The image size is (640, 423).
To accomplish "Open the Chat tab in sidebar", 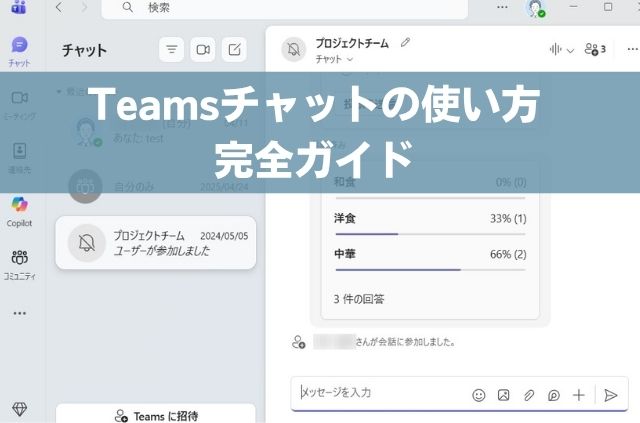I will [19, 50].
